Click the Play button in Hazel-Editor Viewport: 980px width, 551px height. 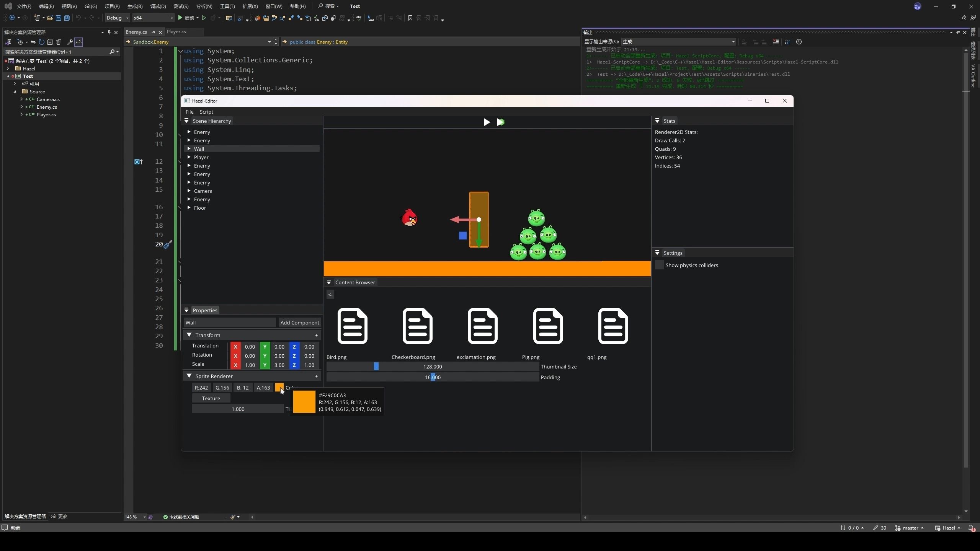tap(486, 122)
